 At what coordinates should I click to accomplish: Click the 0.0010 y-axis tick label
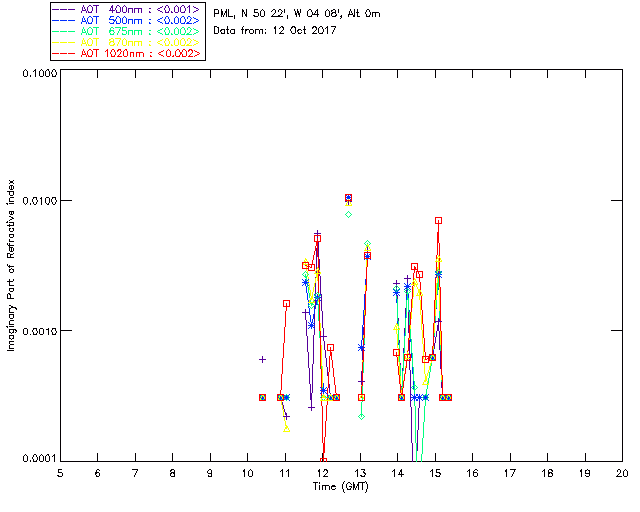39,331
